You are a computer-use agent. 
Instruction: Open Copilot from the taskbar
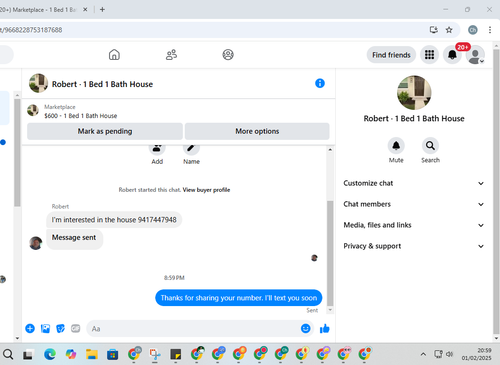71,354
